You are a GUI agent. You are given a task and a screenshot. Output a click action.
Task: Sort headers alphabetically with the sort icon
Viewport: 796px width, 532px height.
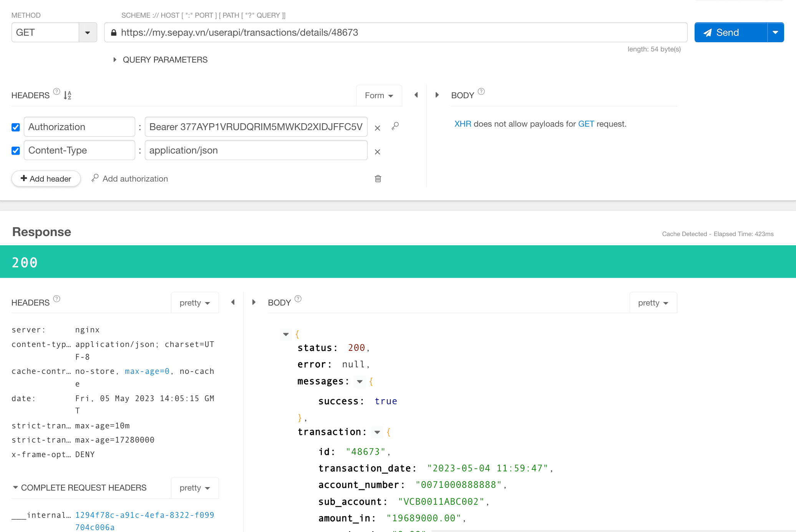click(66, 95)
